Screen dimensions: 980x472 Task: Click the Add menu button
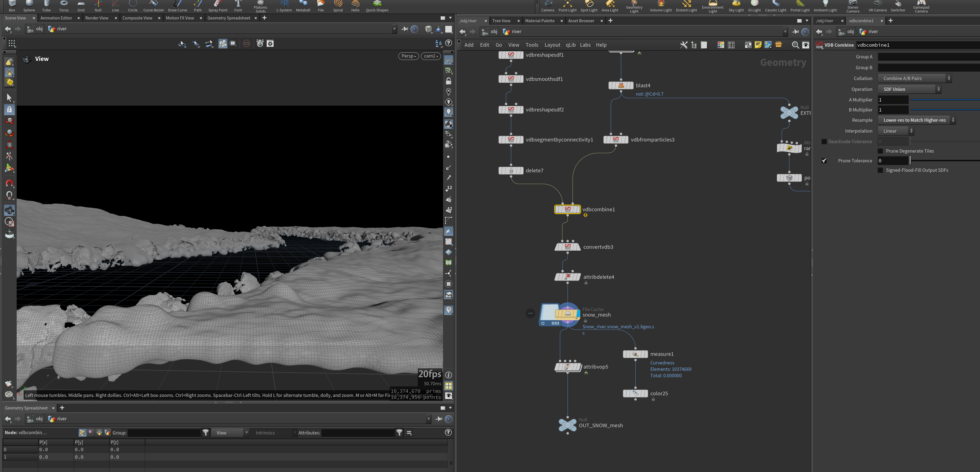[x=469, y=45]
